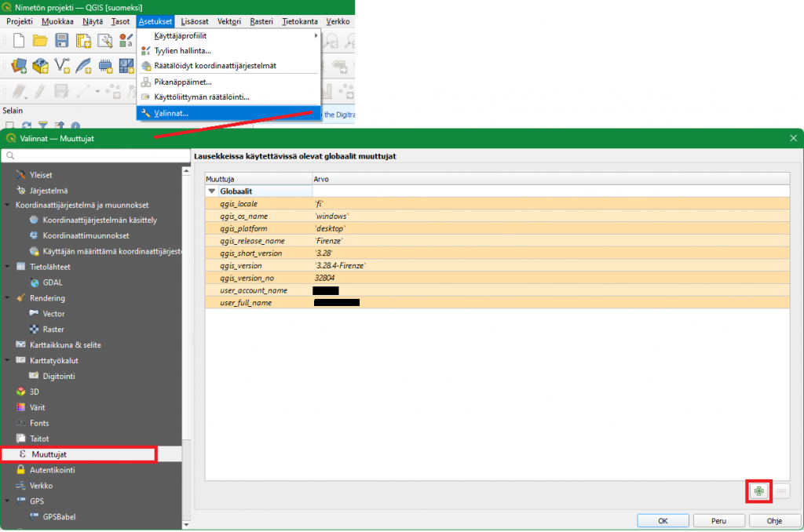Create a new print layout from the toolbar
This screenshot has width=804, height=532.
(x=83, y=41)
